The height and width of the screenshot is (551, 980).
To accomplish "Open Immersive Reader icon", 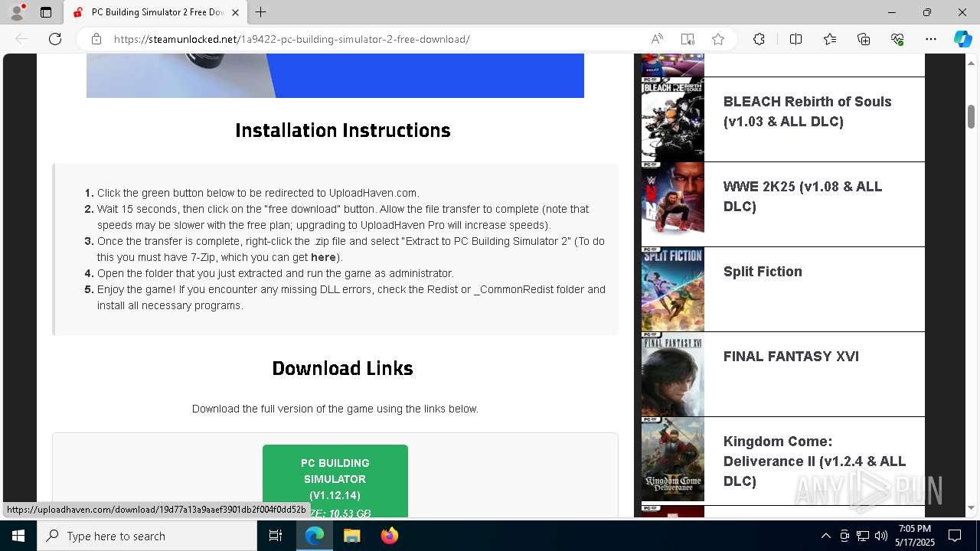I will click(688, 39).
